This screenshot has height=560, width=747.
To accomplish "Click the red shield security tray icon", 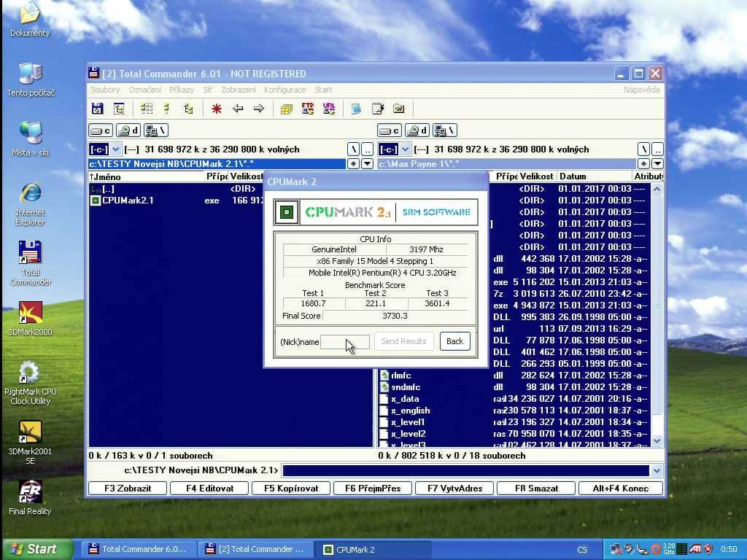I will point(708,549).
